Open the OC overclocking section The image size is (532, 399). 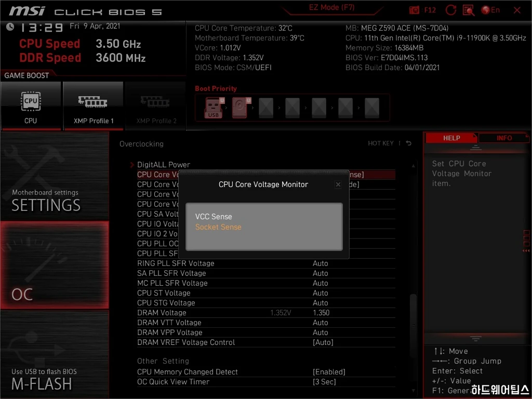tap(55, 265)
